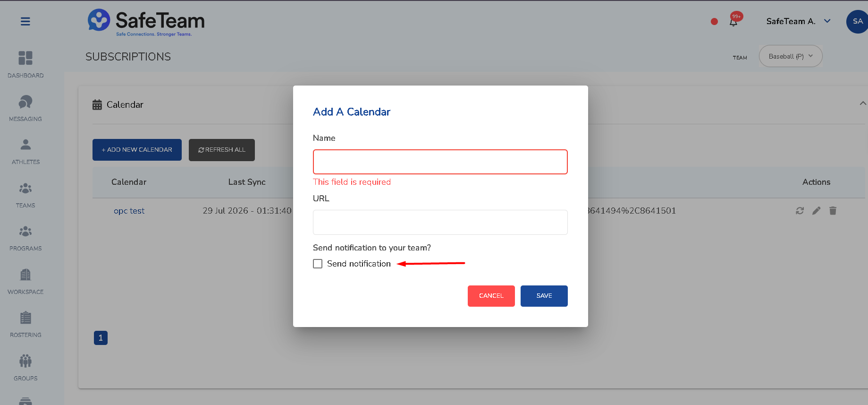Click the URL input field

pyautogui.click(x=440, y=222)
